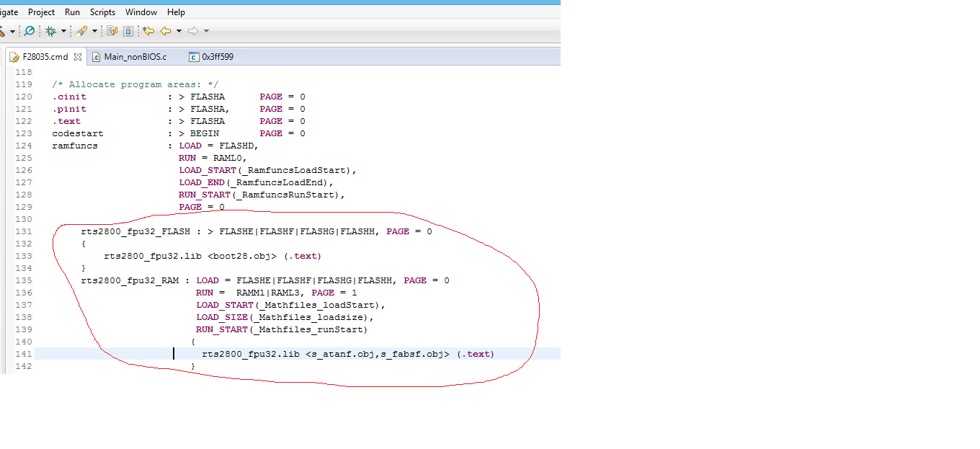Click the last edit location arrow
The image size is (980, 449).
(x=148, y=31)
